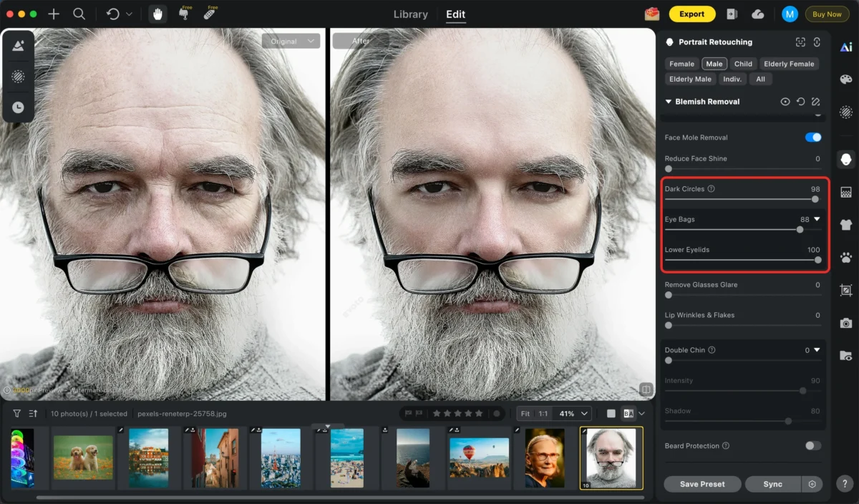Turn off Face Mole Removal switch

tap(812, 137)
